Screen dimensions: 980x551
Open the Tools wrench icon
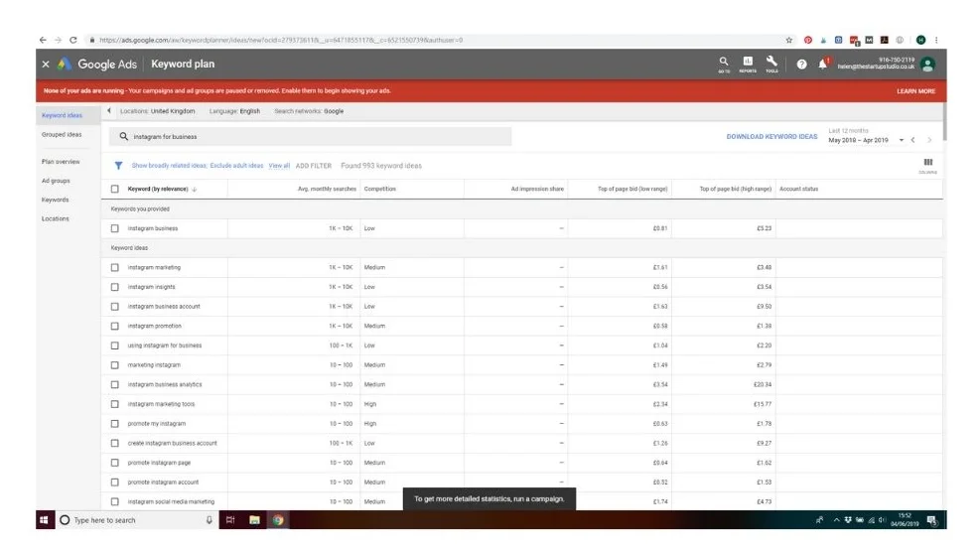pyautogui.click(x=771, y=62)
